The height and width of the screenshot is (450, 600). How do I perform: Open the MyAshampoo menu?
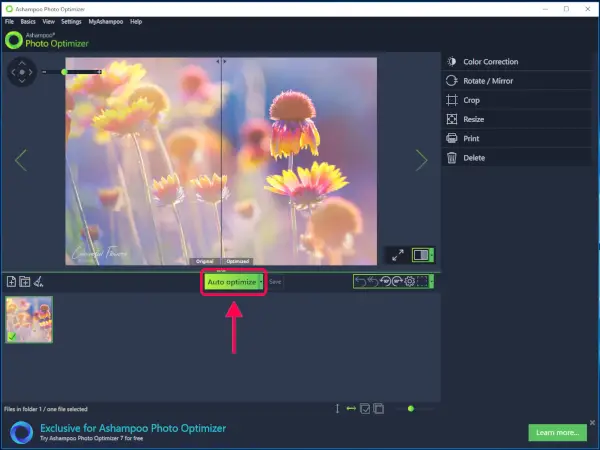tap(105, 21)
